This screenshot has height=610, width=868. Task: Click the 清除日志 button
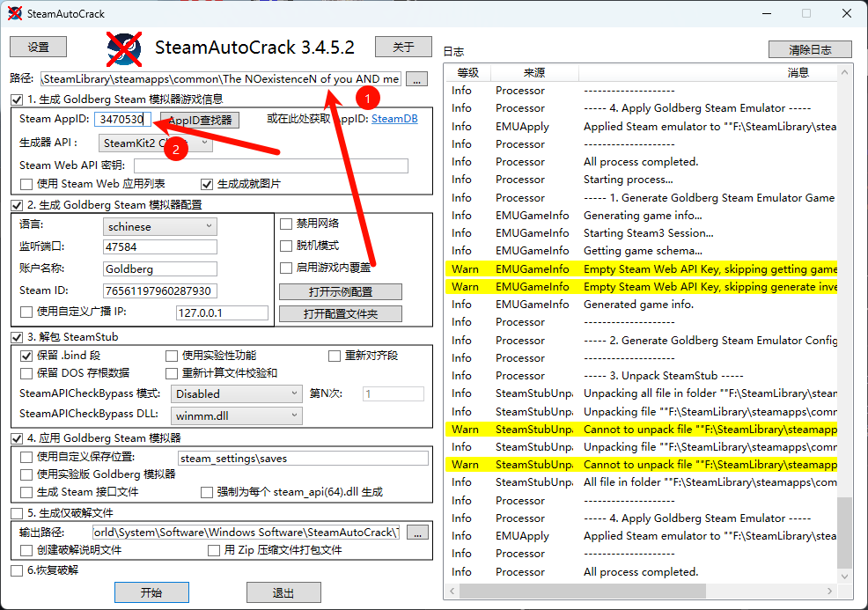click(809, 49)
